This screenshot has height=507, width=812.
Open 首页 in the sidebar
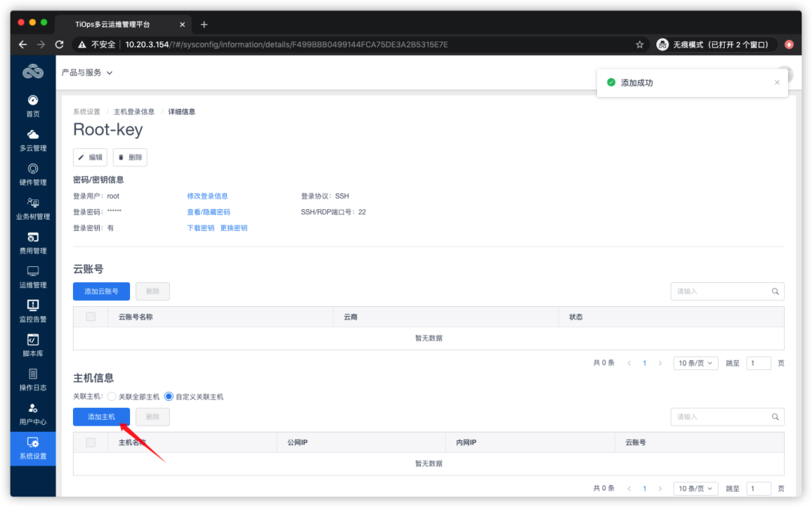pyautogui.click(x=32, y=108)
